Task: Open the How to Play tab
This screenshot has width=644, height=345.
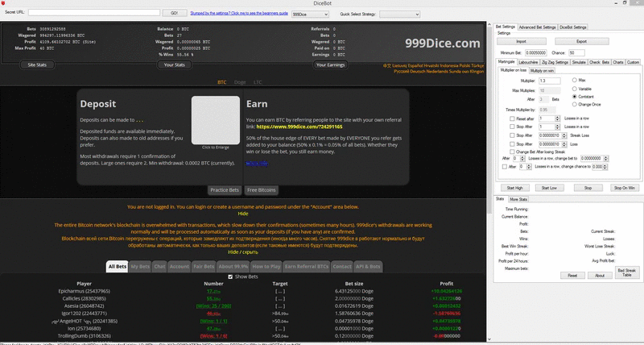Action: click(x=266, y=267)
